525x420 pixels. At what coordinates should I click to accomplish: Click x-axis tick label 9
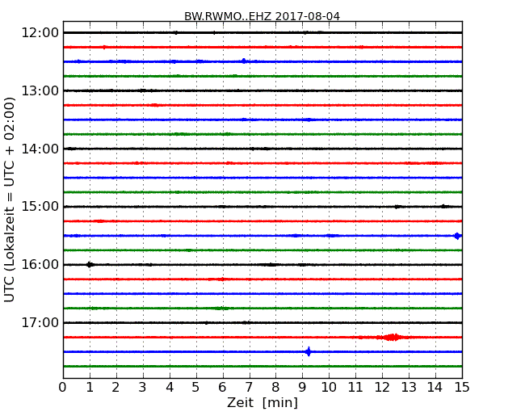pyautogui.click(x=302, y=387)
